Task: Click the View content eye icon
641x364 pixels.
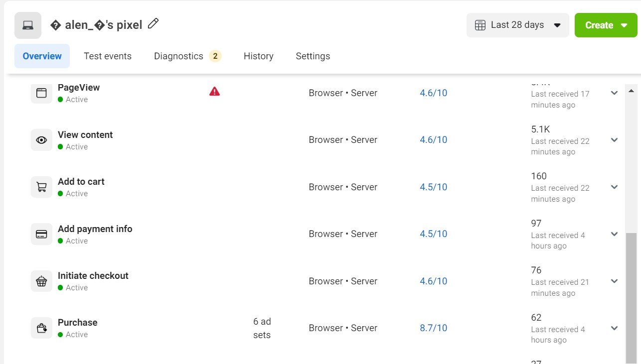Action: (41, 140)
